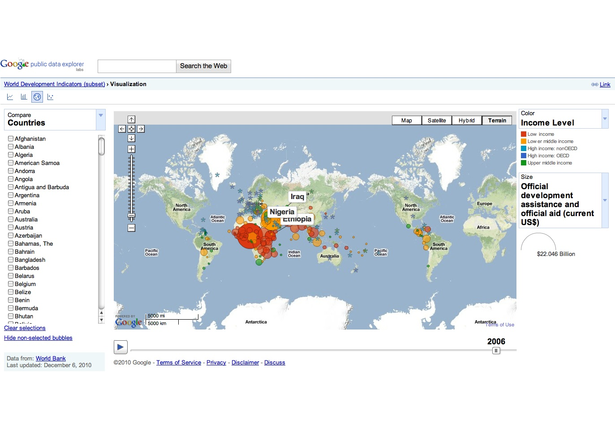Open World Development Indicators (subset) link
Image resolution: width=615 pixels, height=424 pixels.
pyautogui.click(x=55, y=84)
